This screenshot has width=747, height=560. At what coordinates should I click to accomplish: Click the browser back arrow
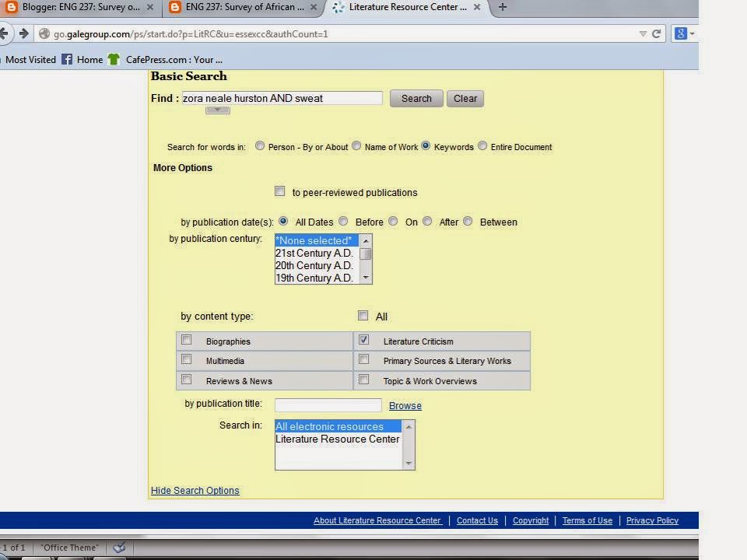click(4, 33)
